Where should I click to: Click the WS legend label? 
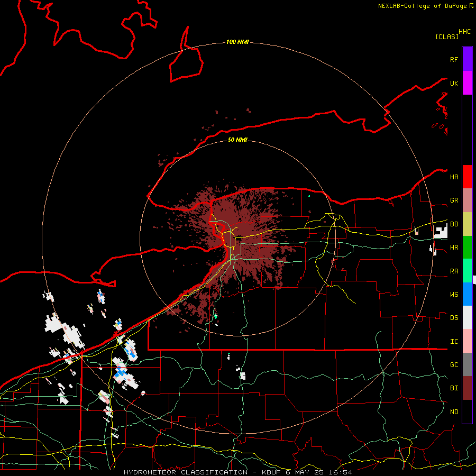tap(454, 295)
